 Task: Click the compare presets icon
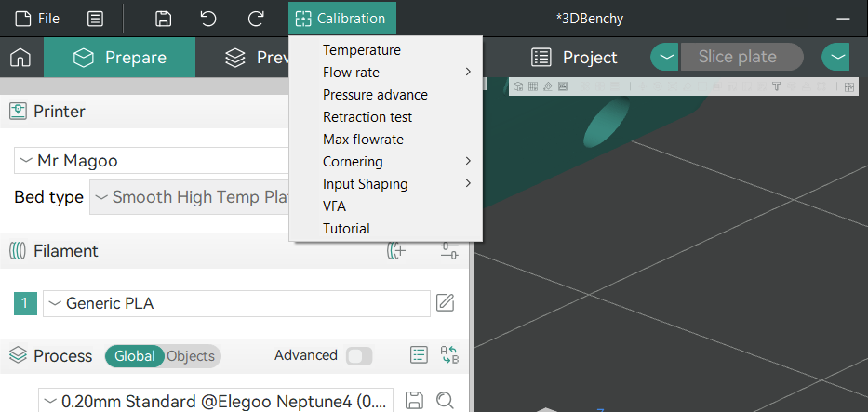tap(449, 355)
